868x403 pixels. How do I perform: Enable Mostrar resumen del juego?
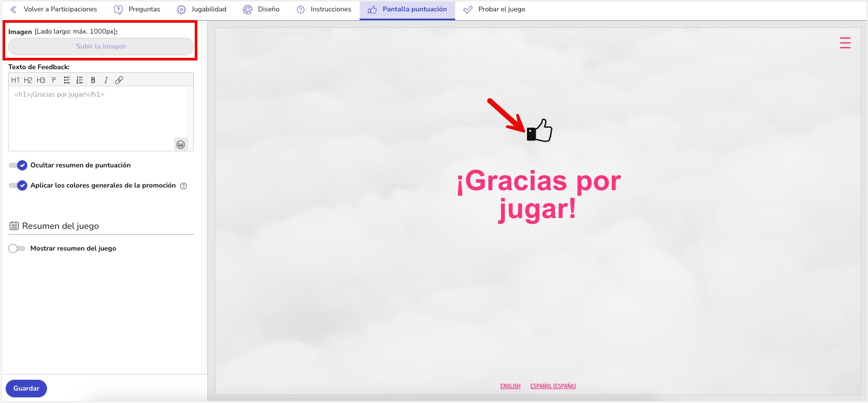[17, 249]
